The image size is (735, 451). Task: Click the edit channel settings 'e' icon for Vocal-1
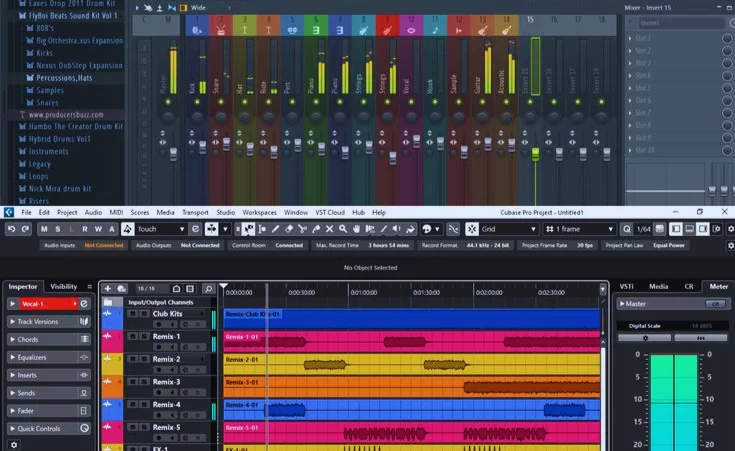84,304
